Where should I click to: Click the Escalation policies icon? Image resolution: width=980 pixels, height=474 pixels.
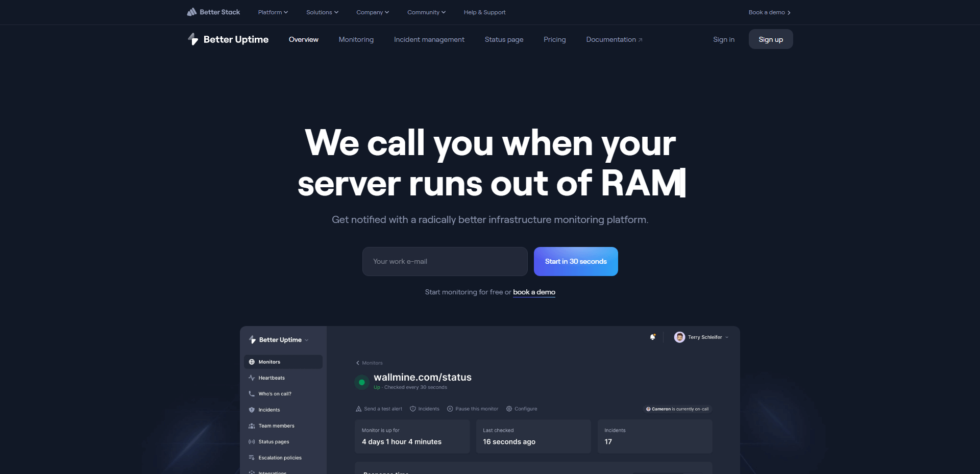click(x=252, y=458)
